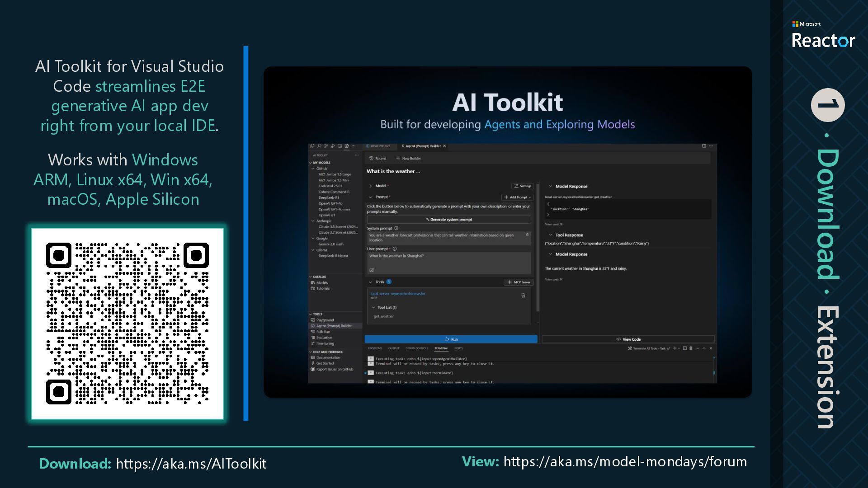Open the Search magnifier icon

(319, 146)
